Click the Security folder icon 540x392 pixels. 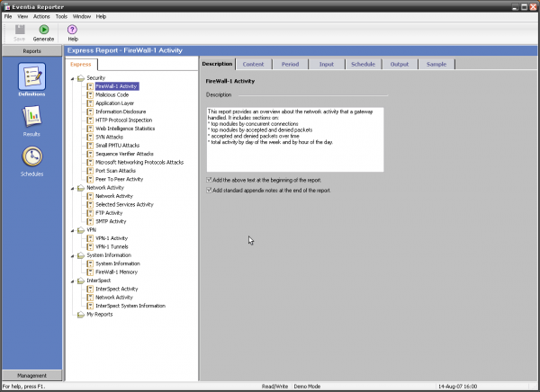coord(81,78)
